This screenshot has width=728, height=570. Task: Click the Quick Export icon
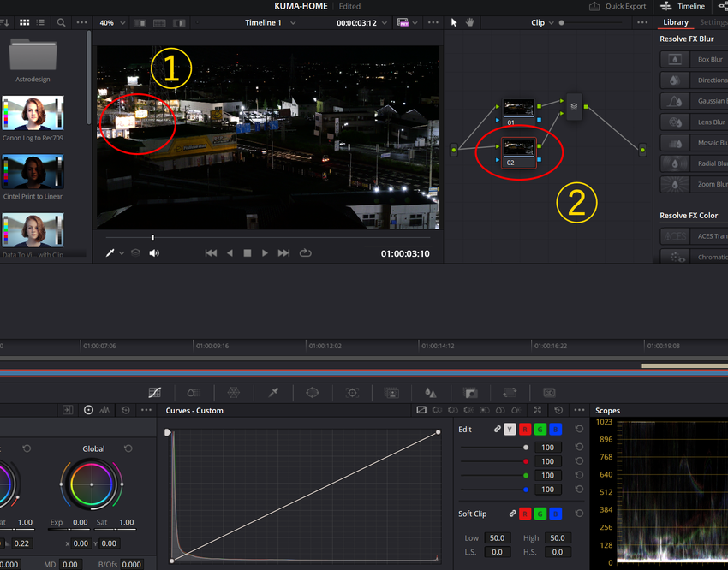(x=594, y=6)
